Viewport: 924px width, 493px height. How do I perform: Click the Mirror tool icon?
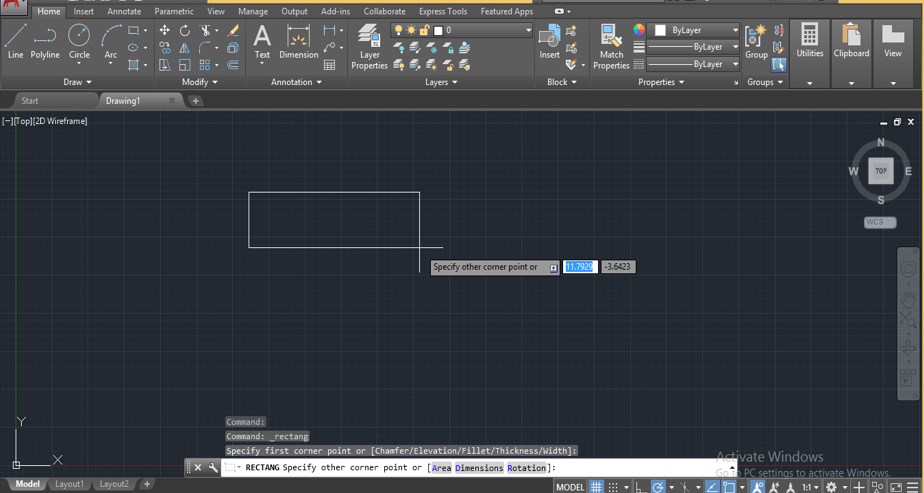tap(184, 48)
